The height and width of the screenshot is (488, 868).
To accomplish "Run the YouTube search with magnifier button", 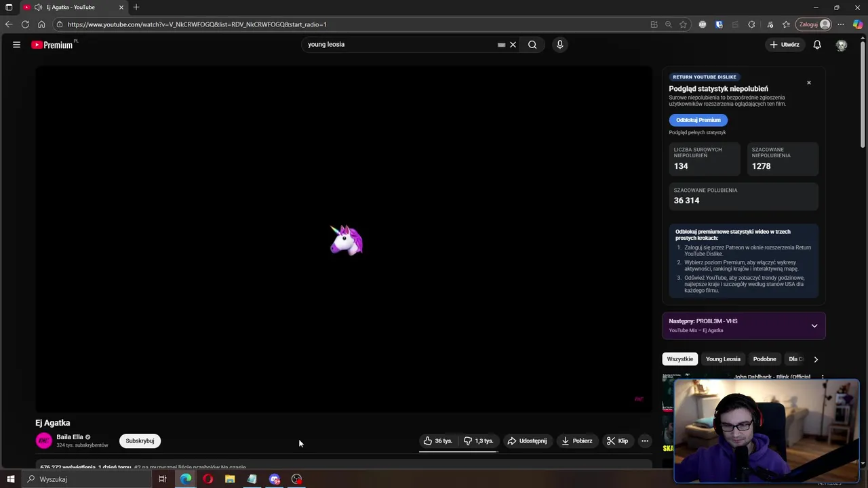I will click(532, 45).
